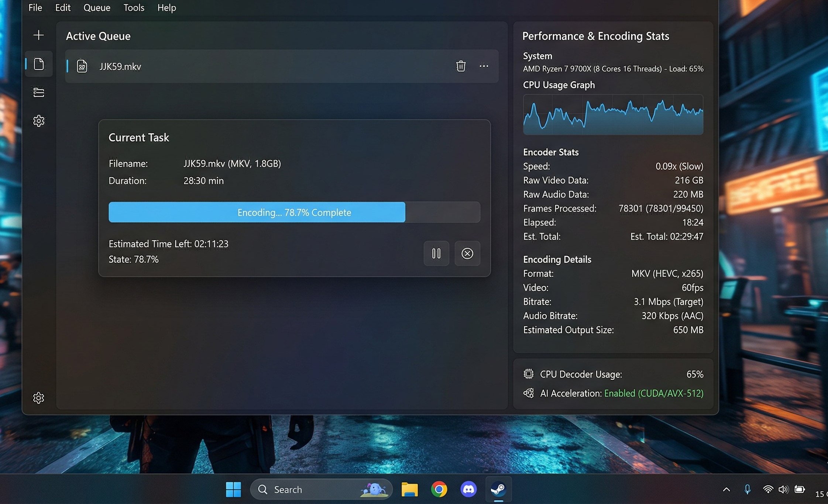Open the Tools menu

134,8
